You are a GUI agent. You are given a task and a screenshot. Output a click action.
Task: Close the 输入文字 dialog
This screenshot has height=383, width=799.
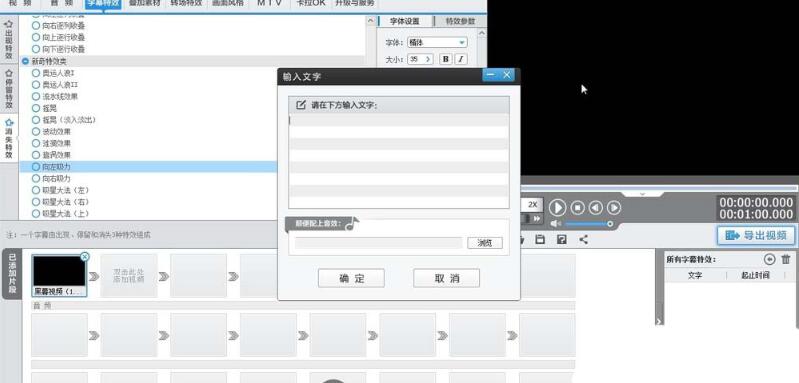click(507, 75)
